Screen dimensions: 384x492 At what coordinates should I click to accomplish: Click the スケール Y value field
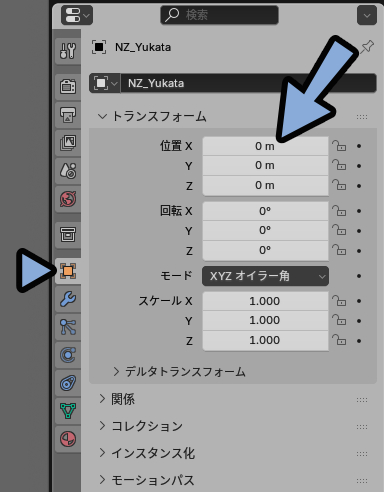pos(265,321)
